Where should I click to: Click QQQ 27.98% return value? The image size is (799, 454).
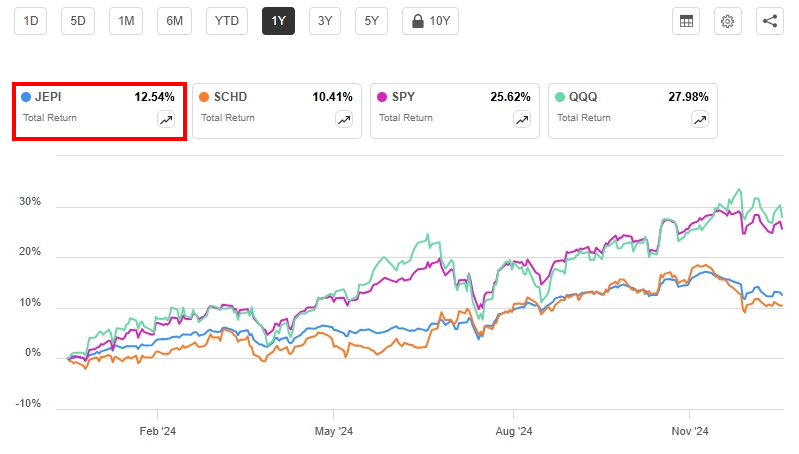[688, 97]
